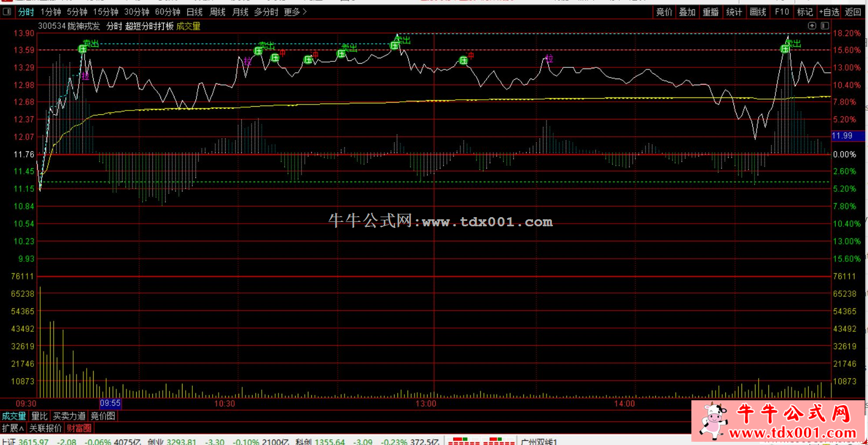
Task: Switch to 30分钟 chart period
Action: 137,12
